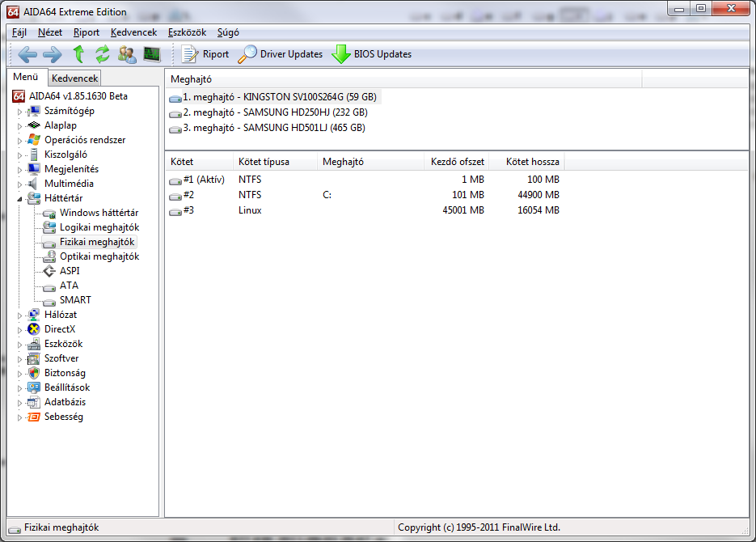Screen dimensions: 756x542
Task: Expand the Sebesség tree node
Action: (x=19, y=417)
